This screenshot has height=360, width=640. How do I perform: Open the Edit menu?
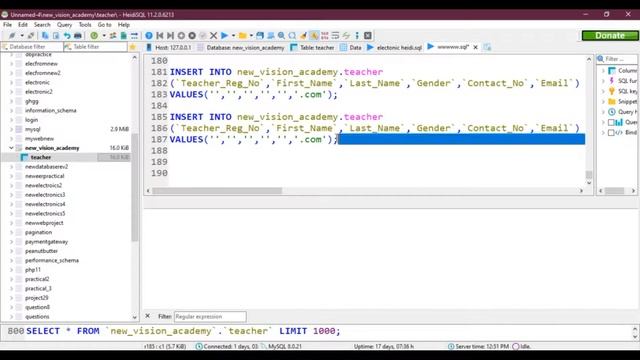click(23, 25)
